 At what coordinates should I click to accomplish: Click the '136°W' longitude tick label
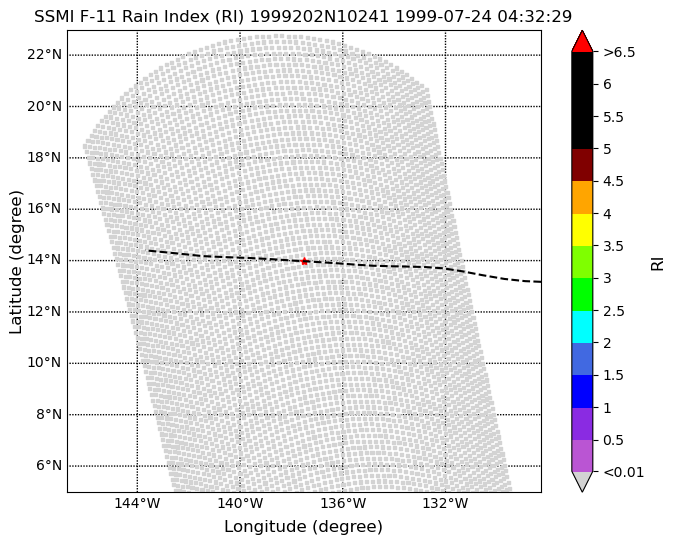click(x=343, y=503)
